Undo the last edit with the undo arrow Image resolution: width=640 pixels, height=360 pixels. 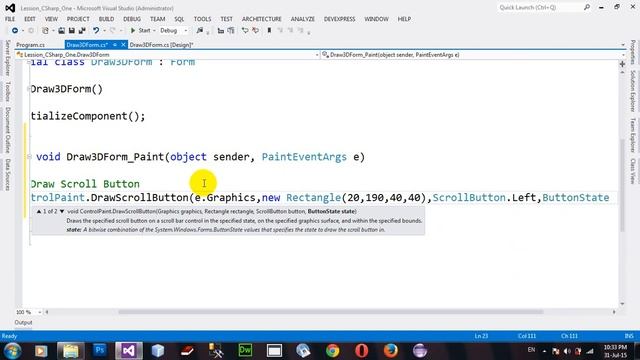tap(96, 31)
